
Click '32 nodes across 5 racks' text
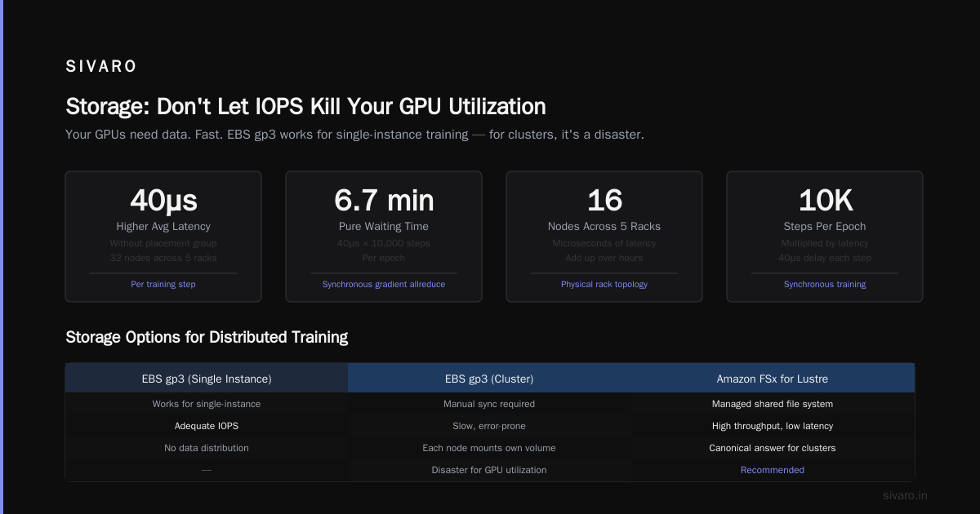pyautogui.click(x=163, y=258)
